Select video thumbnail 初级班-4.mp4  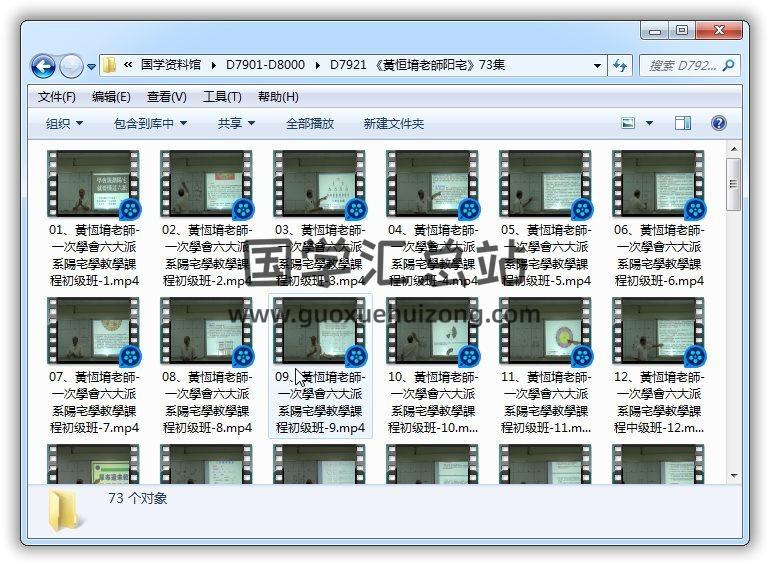432,184
